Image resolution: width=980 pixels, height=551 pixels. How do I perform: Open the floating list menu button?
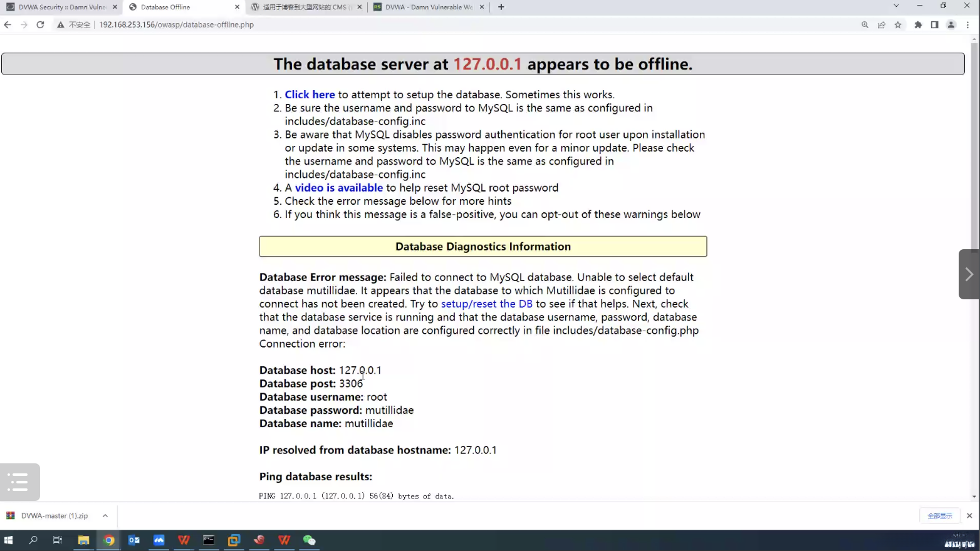[19, 482]
